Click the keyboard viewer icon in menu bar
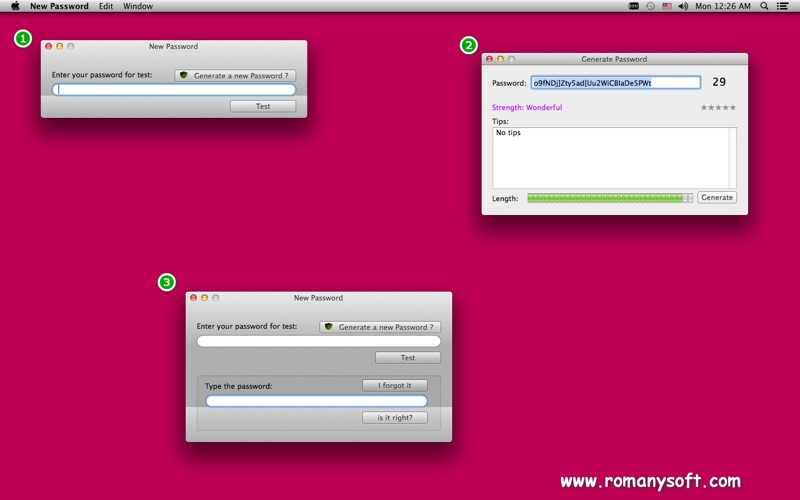The width and height of the screenshot is (800, 500). tap(633, 6)
